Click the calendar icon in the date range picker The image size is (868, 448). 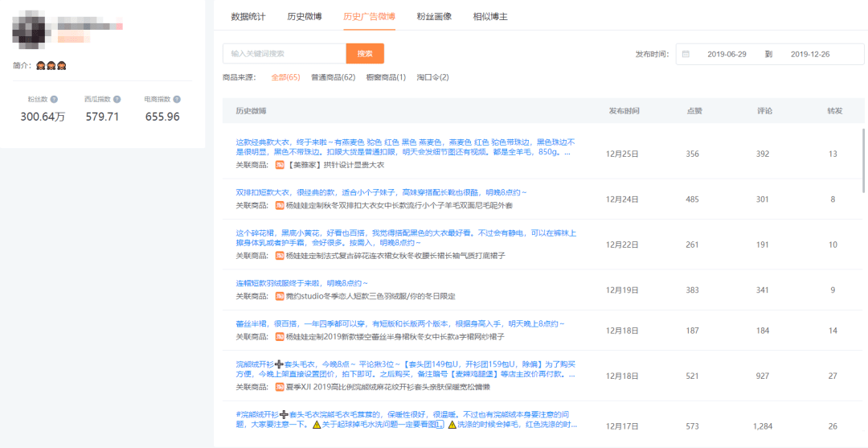[686, 54]
